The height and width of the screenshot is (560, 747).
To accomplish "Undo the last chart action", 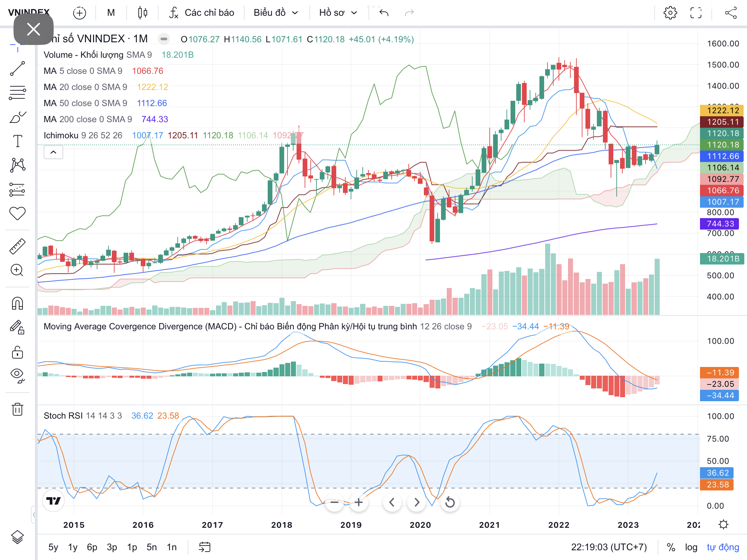I will point(384,13).
